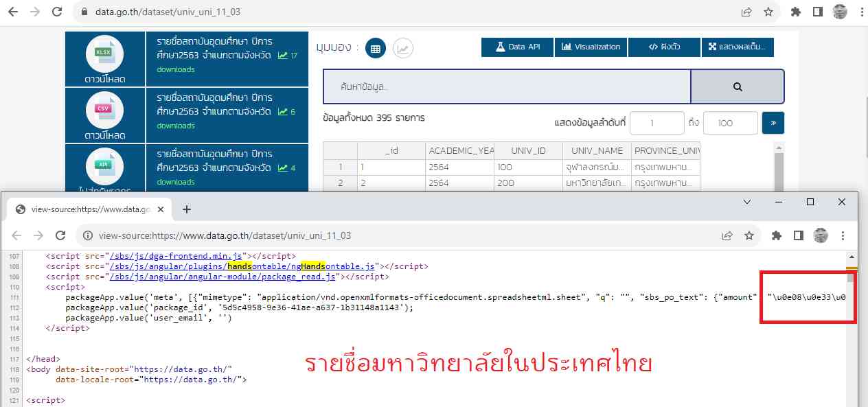Go to next page of records
This screenshot has height=407, width=868.
(773, 123)
